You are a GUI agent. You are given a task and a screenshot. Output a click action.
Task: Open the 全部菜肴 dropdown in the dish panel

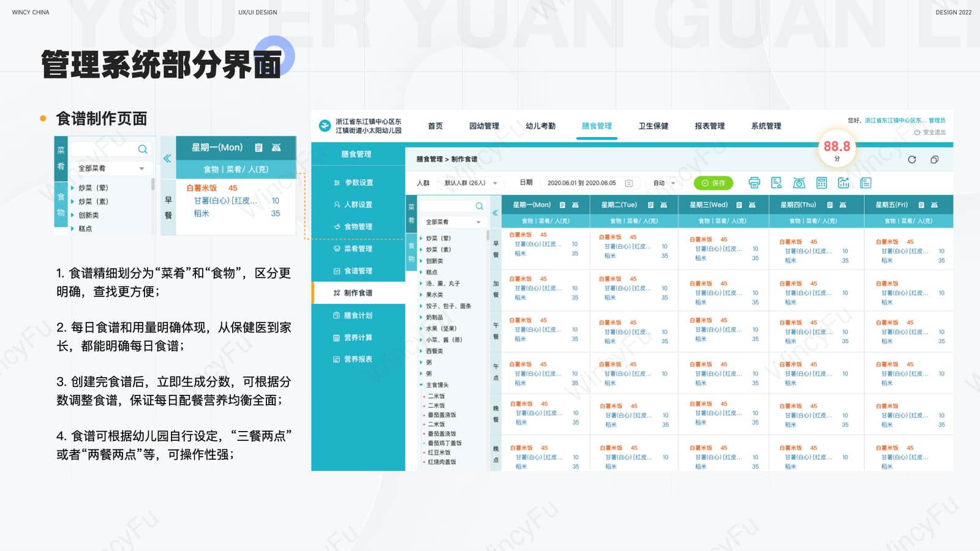tap(453, 222)
